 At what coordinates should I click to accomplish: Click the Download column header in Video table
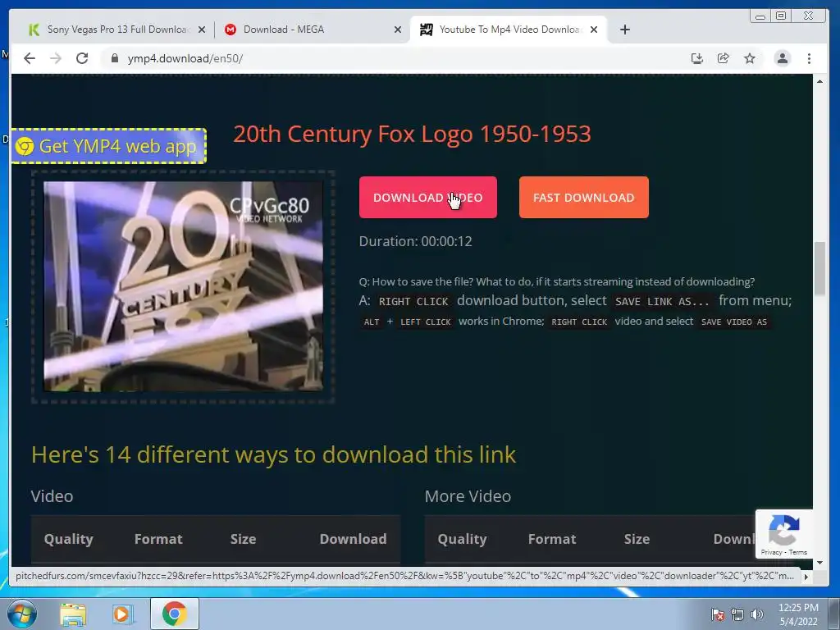click(x=353, y=539)
